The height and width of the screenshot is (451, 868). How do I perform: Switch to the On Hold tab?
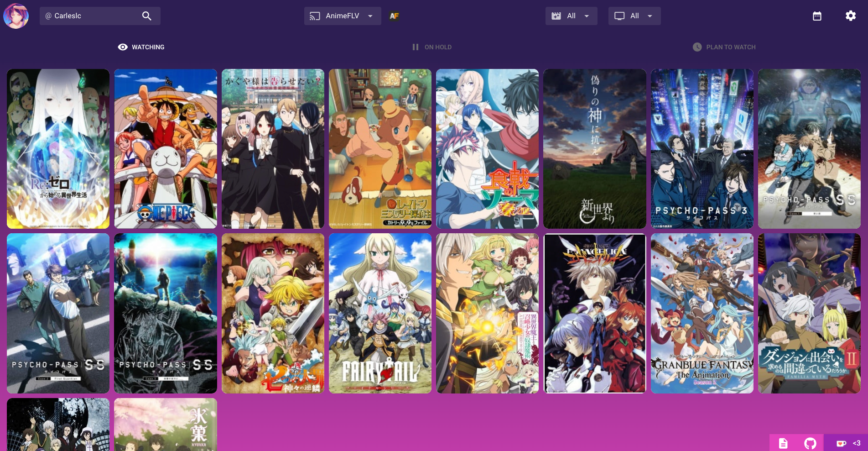coord(431,47)
